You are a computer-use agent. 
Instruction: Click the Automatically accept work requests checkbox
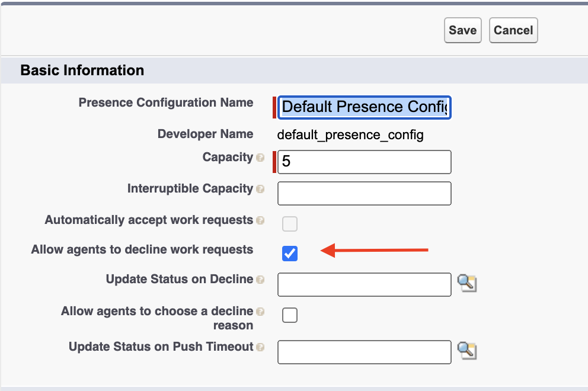pos(290,224)
